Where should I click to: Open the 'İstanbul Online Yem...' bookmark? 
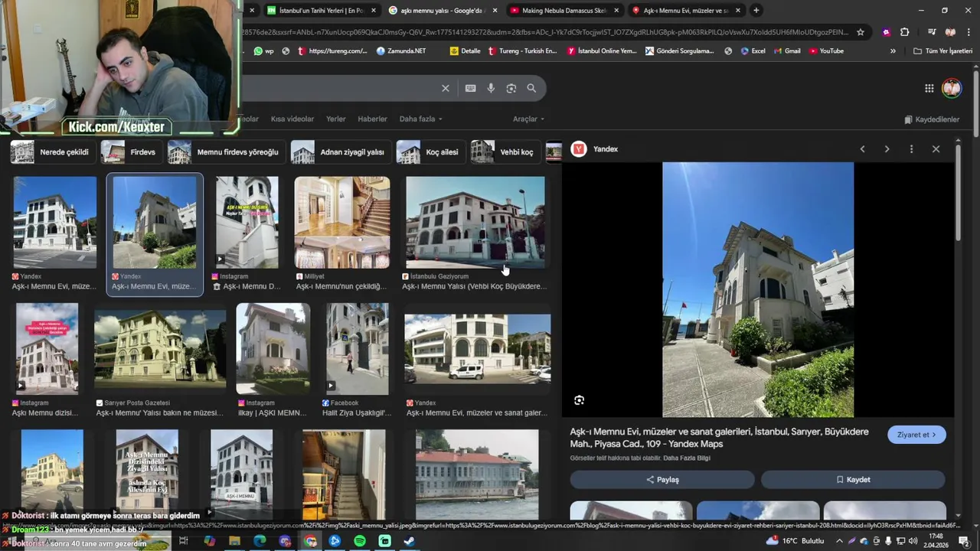602,51
